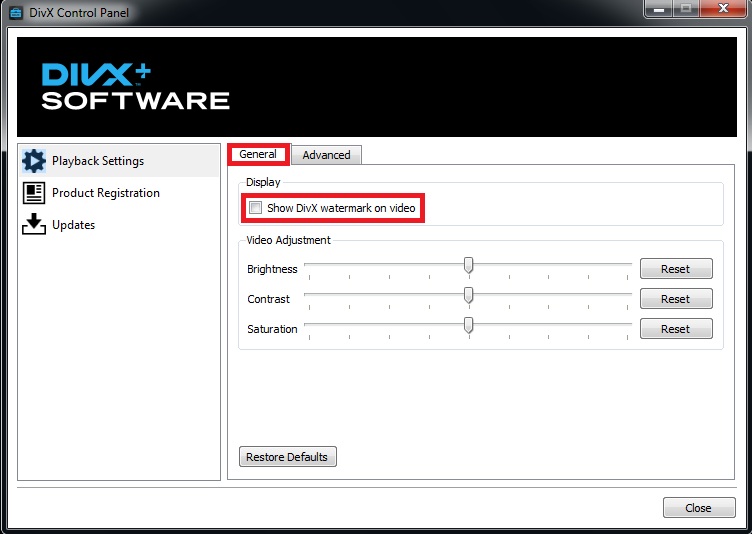Screen dimensions: 752x534
Task: Click the DivX Control Panel title bar icon
Action: tap(16, 12)
